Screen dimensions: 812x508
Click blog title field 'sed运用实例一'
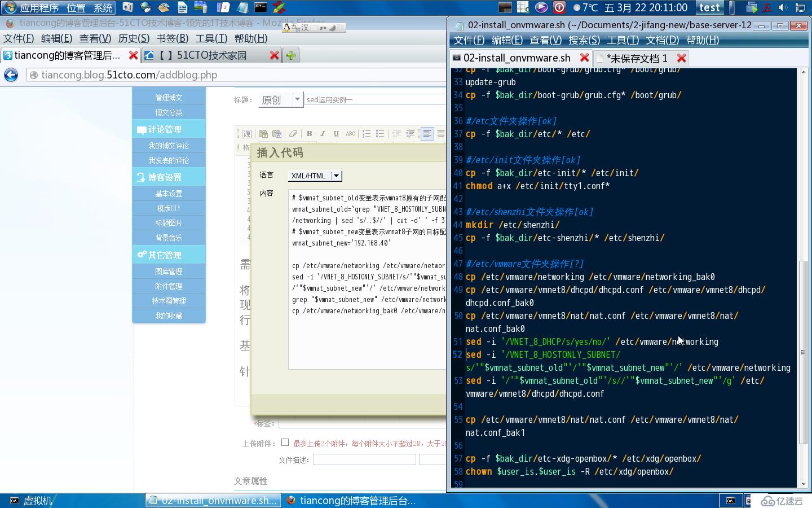[x=375, y=100]
